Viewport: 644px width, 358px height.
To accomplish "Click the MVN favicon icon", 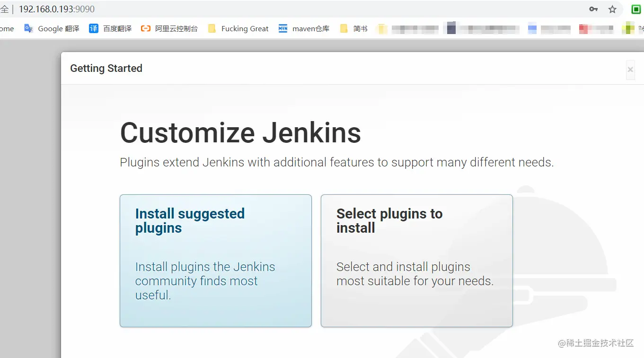I will click(x=283, y=28).
